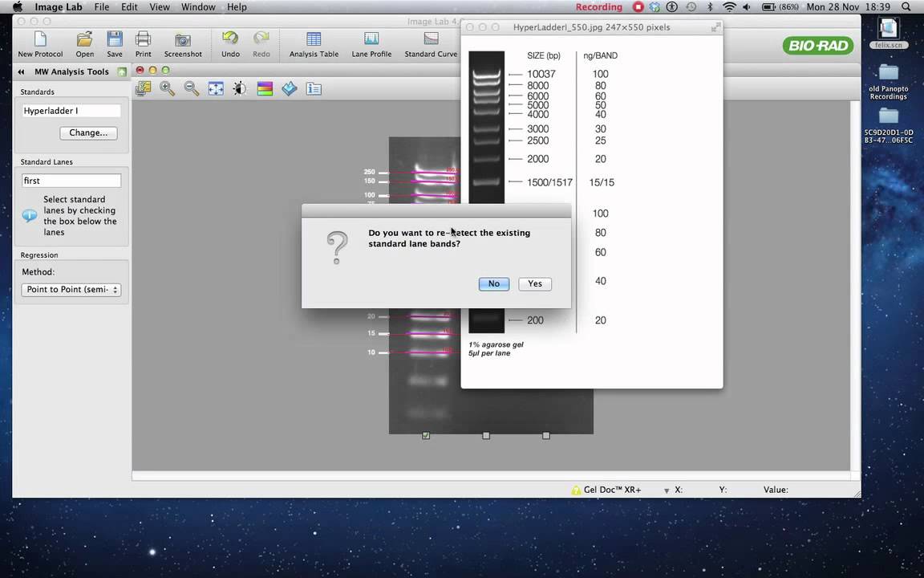Click the display gel options icon
Viewport: 924px width, 578px height.
(144, 88)
